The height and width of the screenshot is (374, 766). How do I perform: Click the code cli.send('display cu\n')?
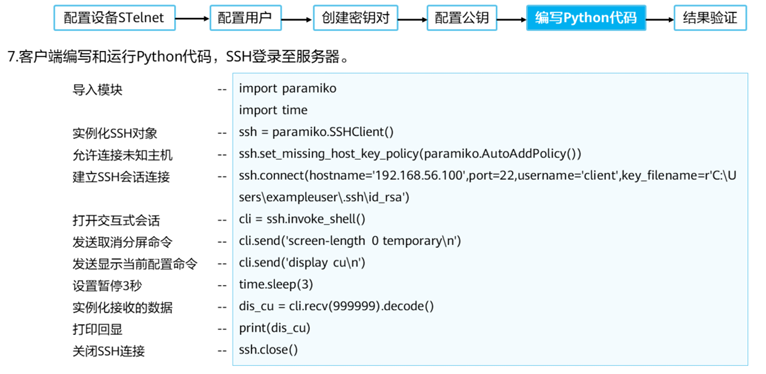click(302, 263)
